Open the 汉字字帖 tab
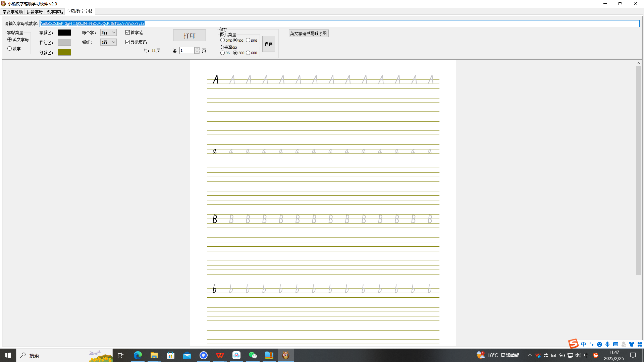The height and width of the screenshot is (362, 644). (x=55, y=12)
